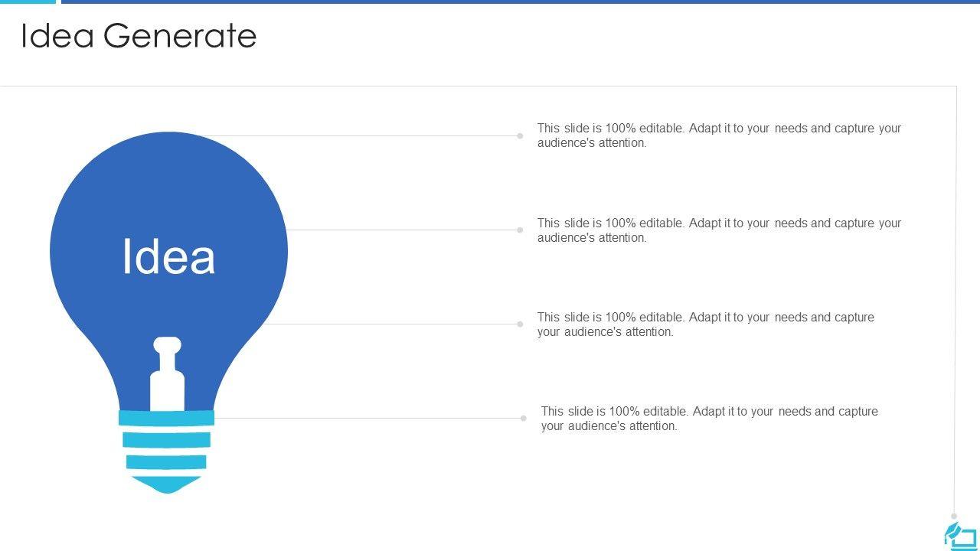The width and height of the screenshot is (980, 551).
Task: Select the dark blue lightbulb glass shape
Action: [x=168, y=199]
